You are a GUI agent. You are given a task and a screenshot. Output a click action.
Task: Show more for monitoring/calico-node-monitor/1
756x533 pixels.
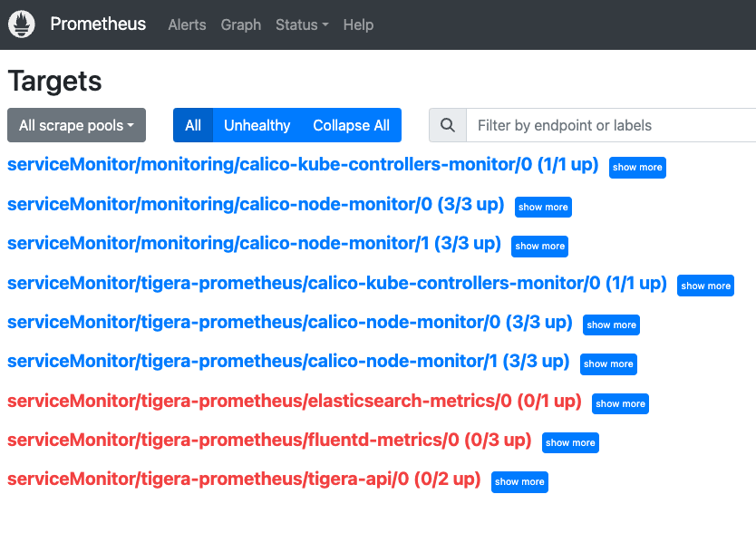coord(539,247)
